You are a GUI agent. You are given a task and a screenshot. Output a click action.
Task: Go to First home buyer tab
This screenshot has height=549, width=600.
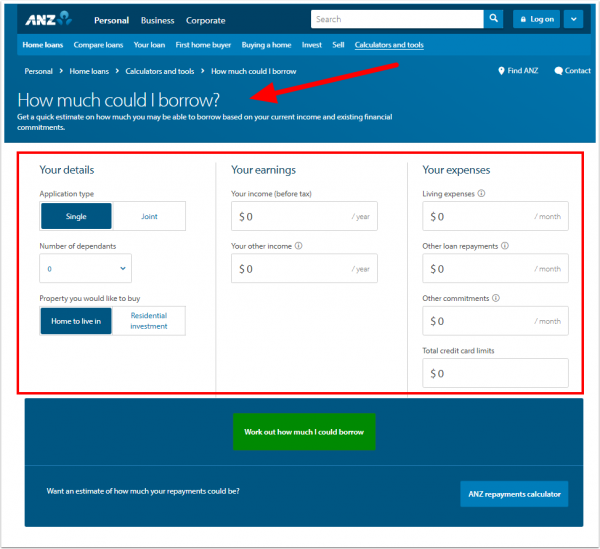coord(203,45)
